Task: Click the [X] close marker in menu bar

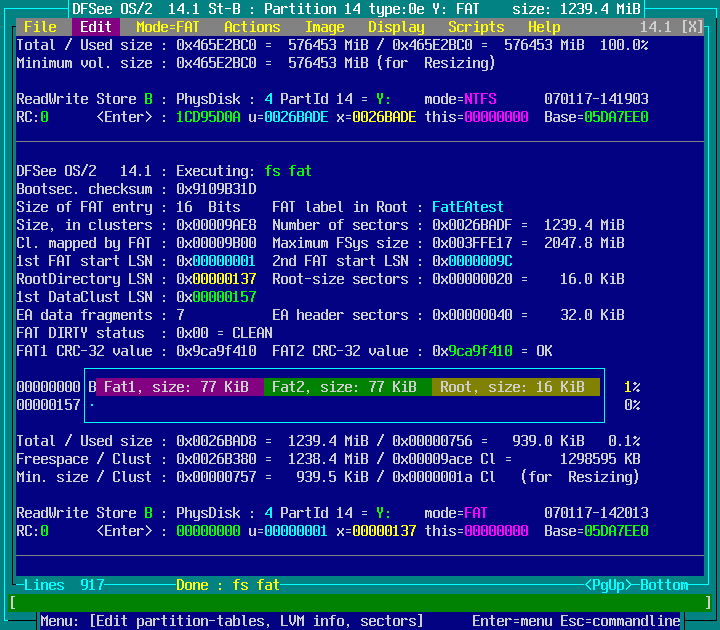Action: (692, 27)
